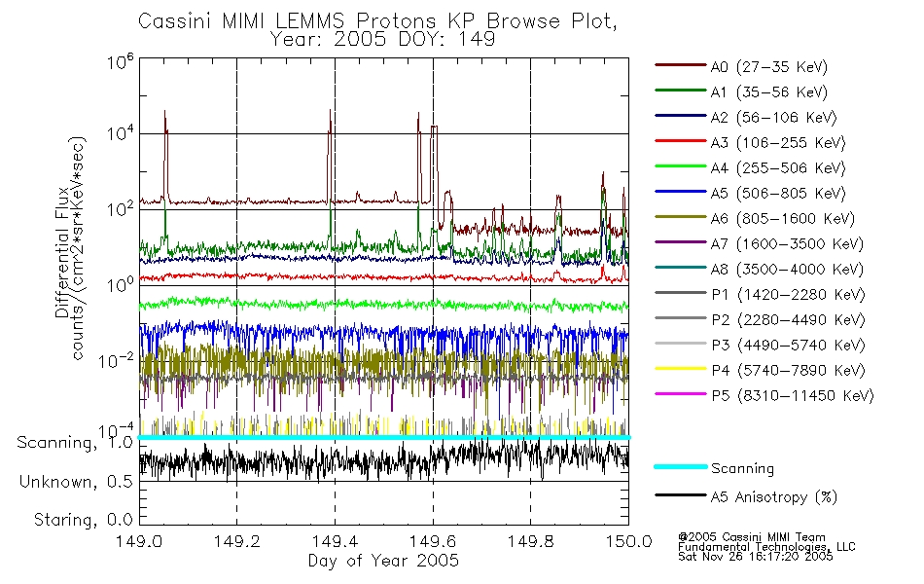Click the teal A8 legend line

coord(681,268)
